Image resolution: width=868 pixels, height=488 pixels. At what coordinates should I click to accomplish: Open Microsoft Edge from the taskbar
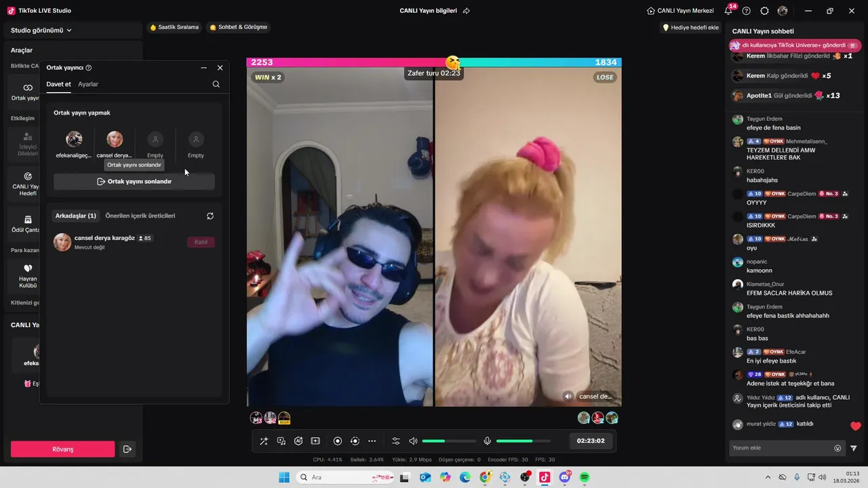[x=465, y=477]
